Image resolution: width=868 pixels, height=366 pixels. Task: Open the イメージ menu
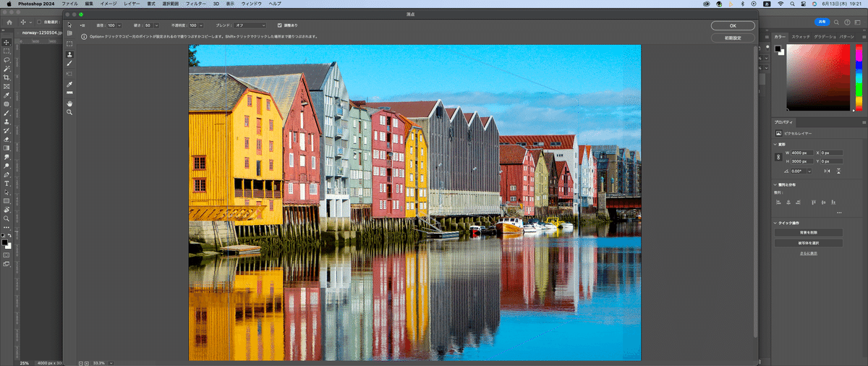[108, 4]
